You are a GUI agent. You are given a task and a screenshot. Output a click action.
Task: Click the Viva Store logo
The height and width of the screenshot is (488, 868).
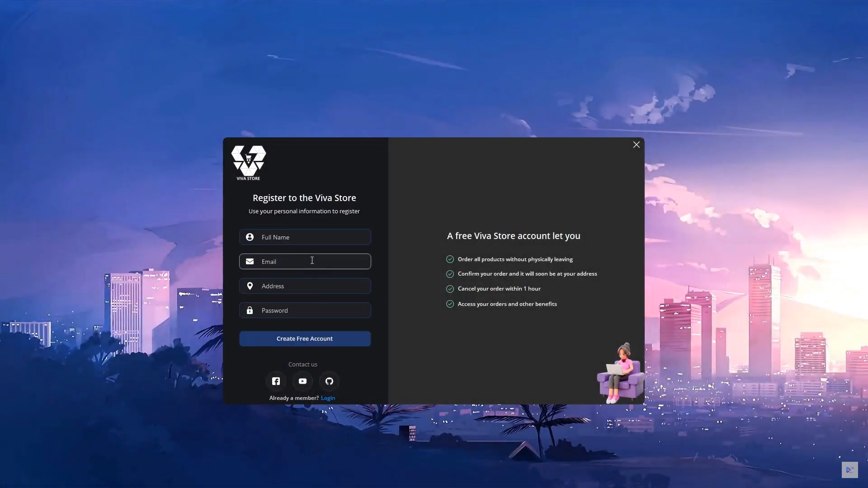pyautogui.click(x=249, y=163)
